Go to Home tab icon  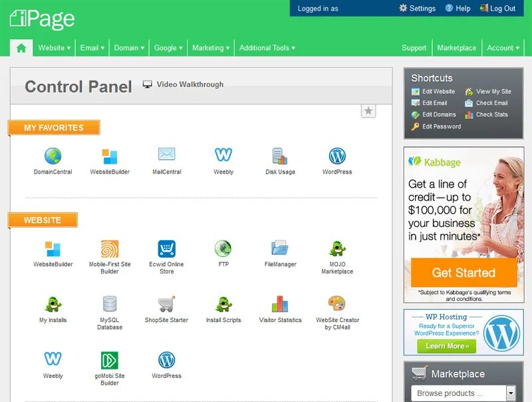coord(21,48)
